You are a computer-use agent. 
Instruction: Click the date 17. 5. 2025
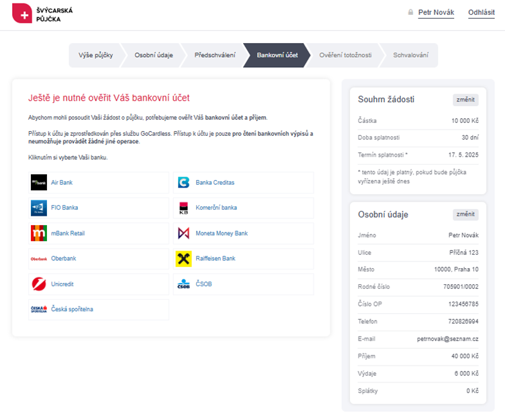point(463,155)
